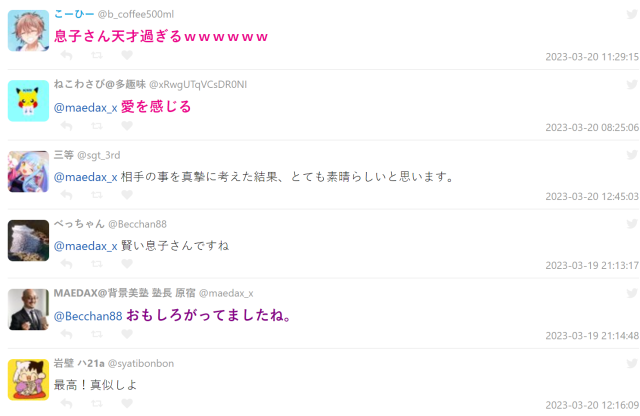Viewport: 640px width, 416px height.
Task: Retweet 岩壁 ハ21a's 最高！真似しよ tweet
Action: point(97,404)
